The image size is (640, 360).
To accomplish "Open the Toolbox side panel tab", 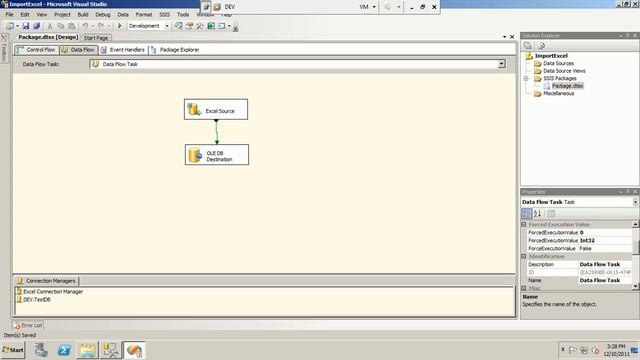I will click(4, 49).
